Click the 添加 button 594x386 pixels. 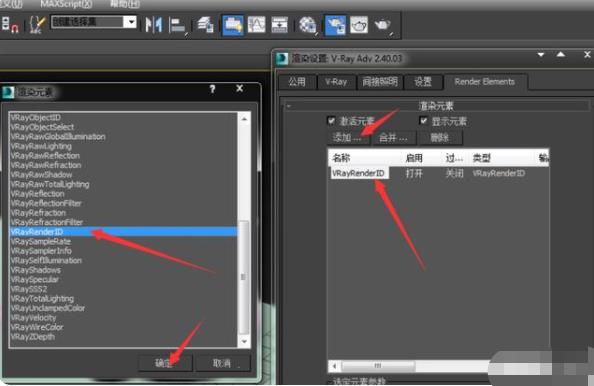(x=347, y=138)
